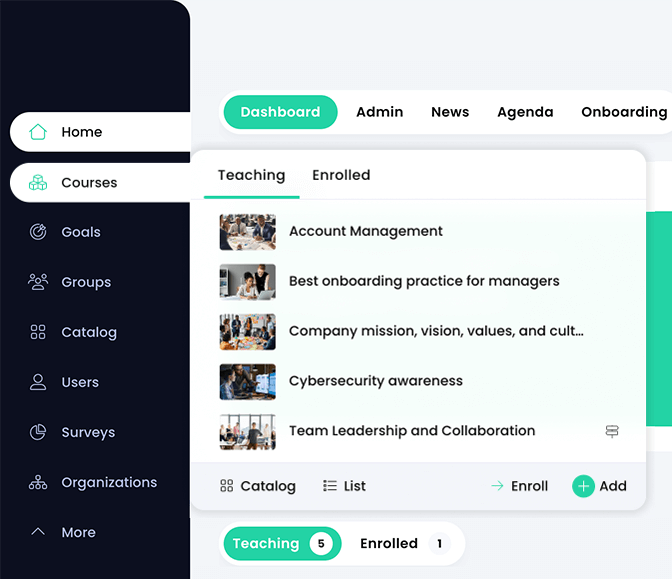
Task: Click the Home house icon in sidebar
Action: pyautogui.click(x=38, y=132)
